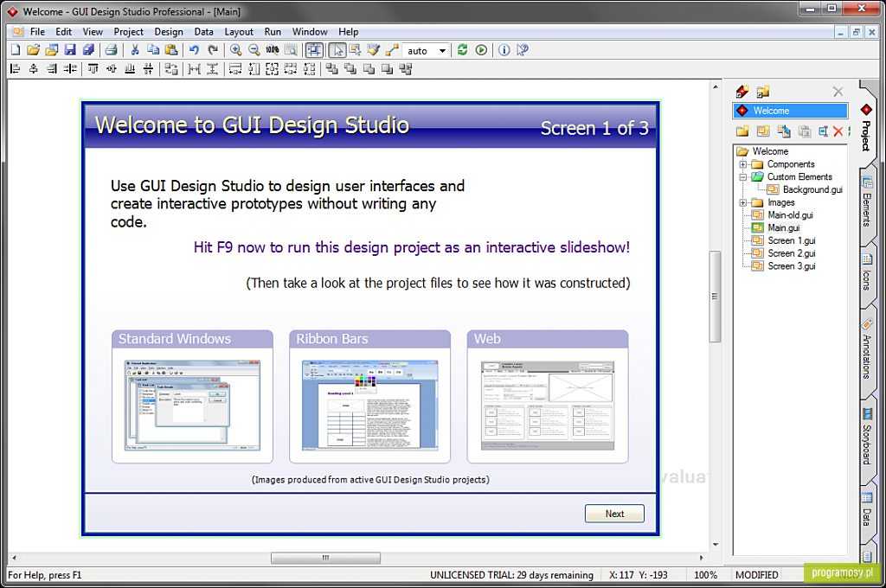Click the new project red diamond icon
The width and height of the screenshot is (886, 588).
(742, 92)
